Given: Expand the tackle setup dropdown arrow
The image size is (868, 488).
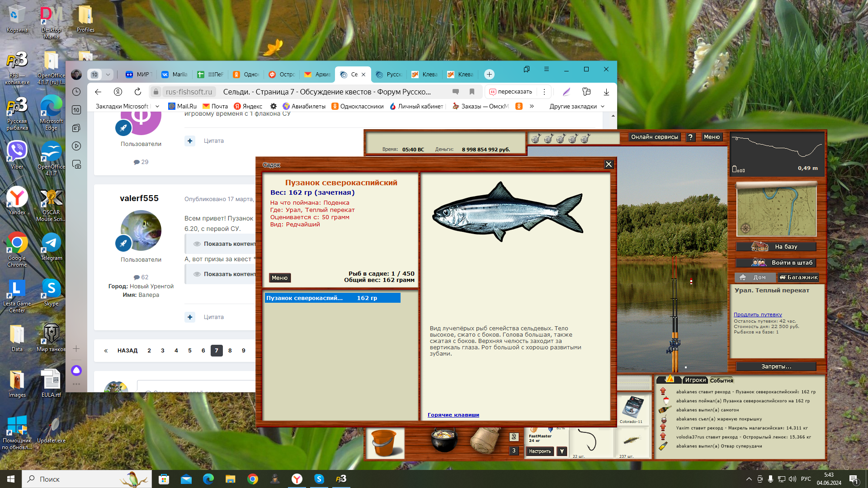Looking at the screenshot, I should 562,451.
